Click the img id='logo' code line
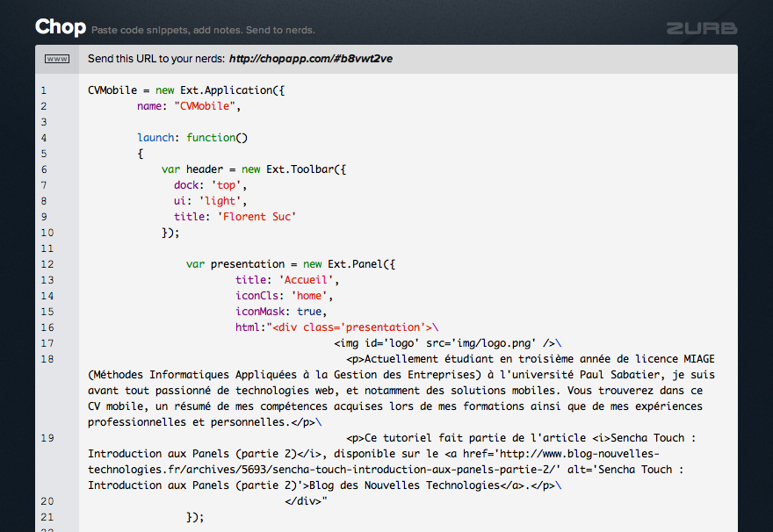The image size is (773, 532). [x=448, y=343]
